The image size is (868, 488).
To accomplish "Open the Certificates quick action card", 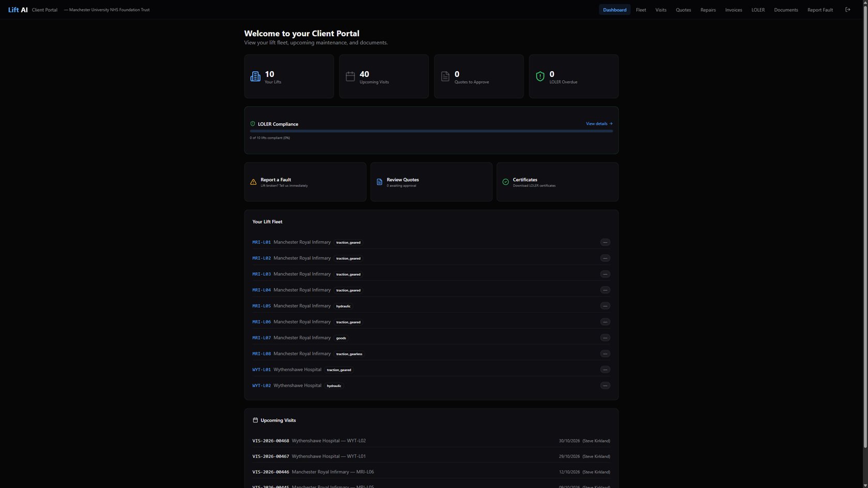I will [557, 182].
